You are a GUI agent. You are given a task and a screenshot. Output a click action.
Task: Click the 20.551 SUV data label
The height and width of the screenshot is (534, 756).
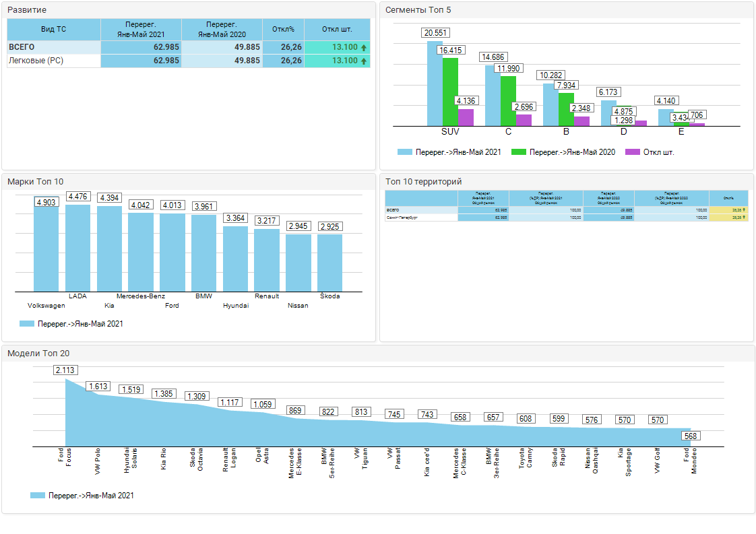coord(435,33)
